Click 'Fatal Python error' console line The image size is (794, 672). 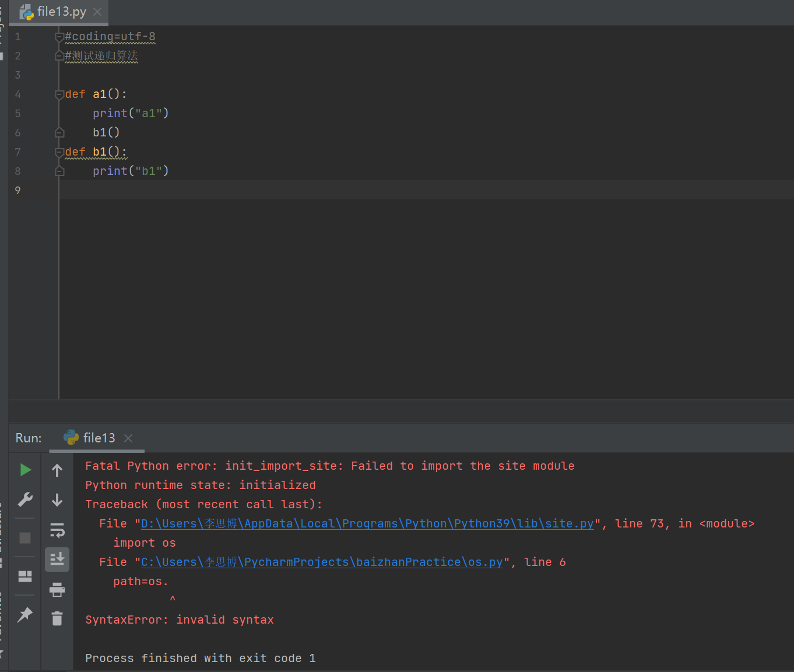[330, 466]
